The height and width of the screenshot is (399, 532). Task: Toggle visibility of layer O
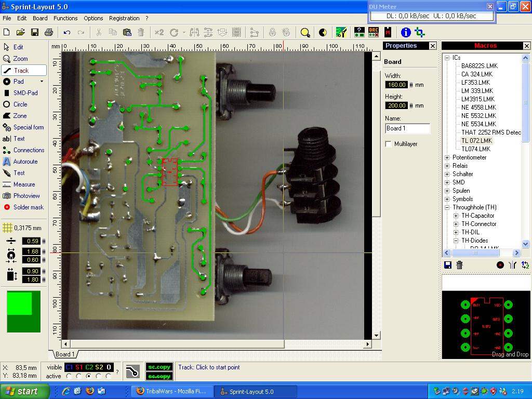[109, 367]
